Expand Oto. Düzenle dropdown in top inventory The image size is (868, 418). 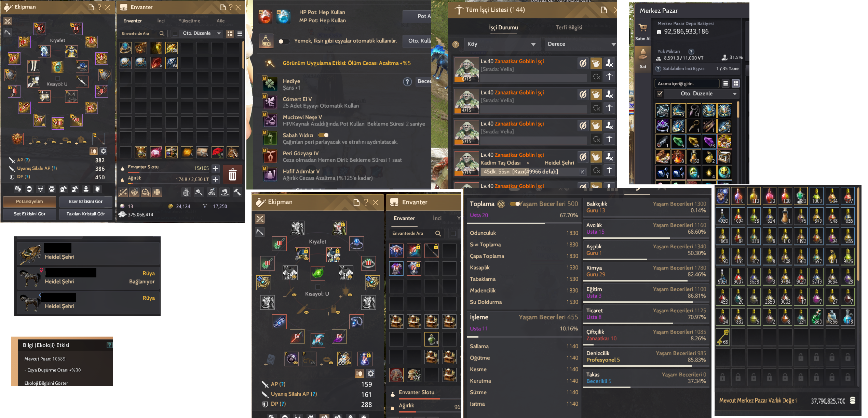pos(202,34)
